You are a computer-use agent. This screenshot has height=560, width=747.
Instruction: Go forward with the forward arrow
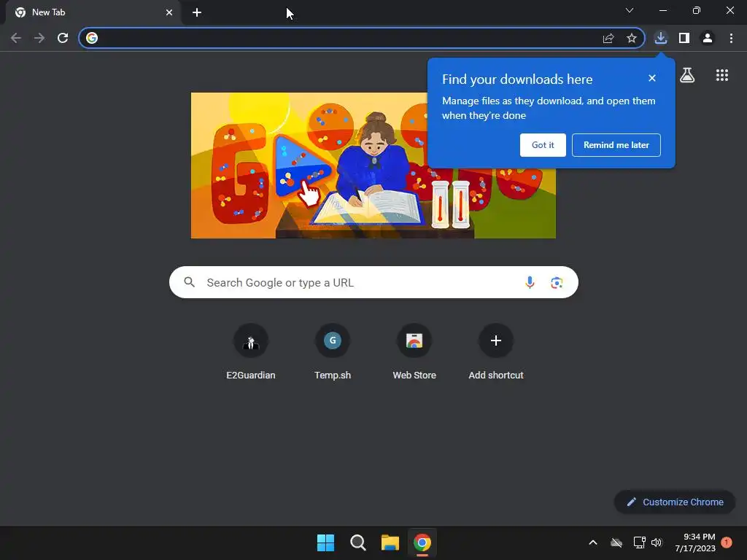39,38
